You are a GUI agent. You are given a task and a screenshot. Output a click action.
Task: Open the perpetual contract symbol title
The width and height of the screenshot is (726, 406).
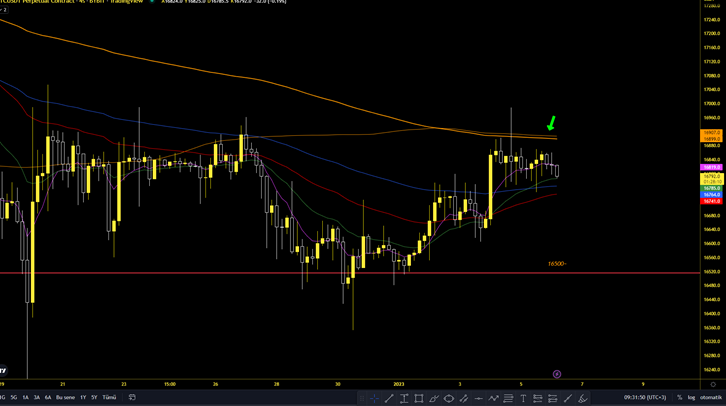click(40, 2)
